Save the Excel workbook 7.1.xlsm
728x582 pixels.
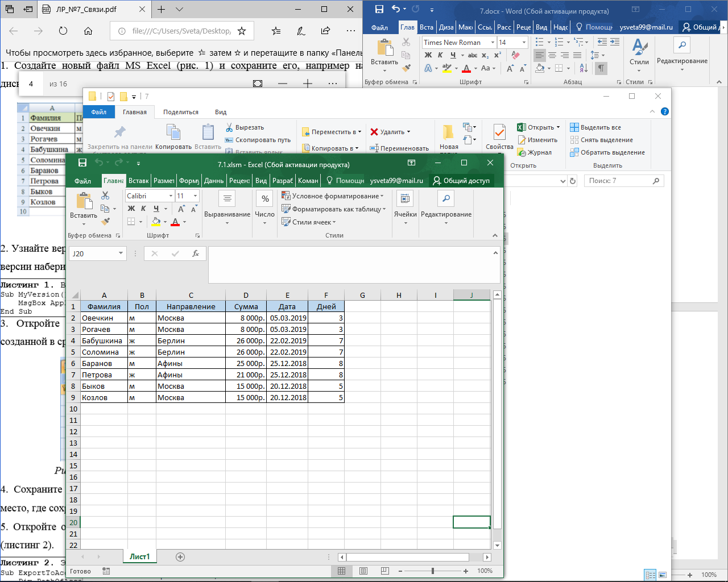82,163
